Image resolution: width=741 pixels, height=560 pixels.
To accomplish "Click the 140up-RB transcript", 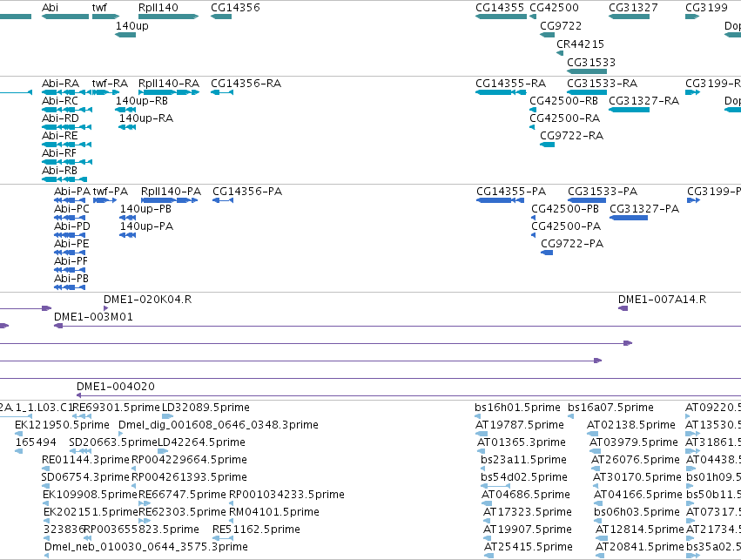I will [125, 110].
